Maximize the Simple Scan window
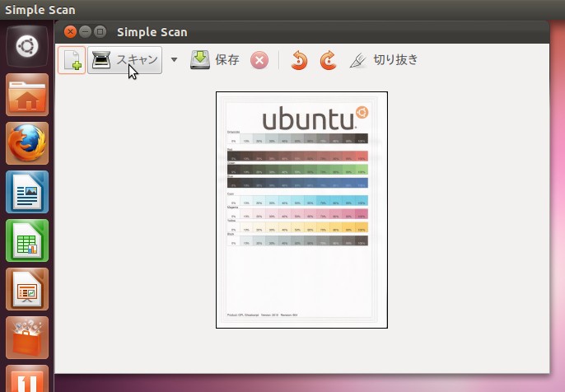The image size is (565, 392). tap(100, 32)
